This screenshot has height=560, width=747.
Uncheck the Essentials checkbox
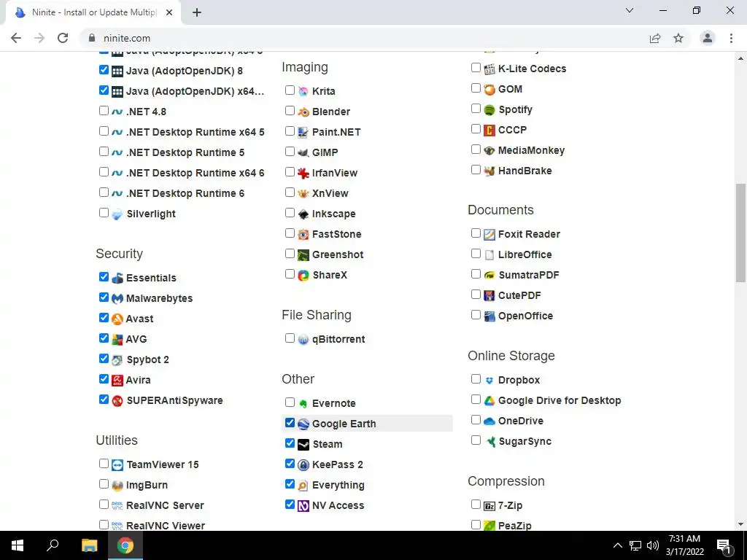(x=104, y=276)
